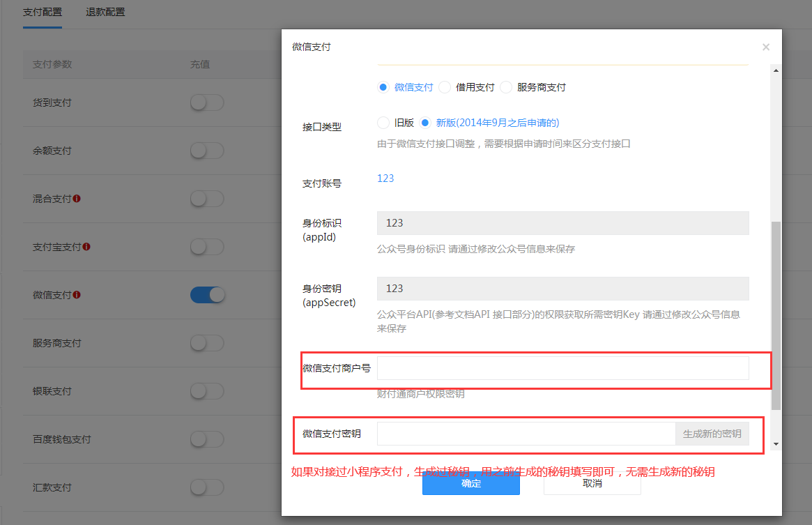Toggle the 服务商支付 switch
This screenshot has width=812, height=525.
click(207, 343)
